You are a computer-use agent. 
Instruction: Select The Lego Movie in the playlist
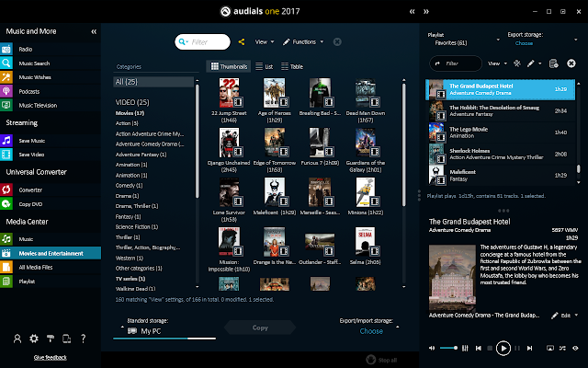pyautogui.click(x=502, y=132)
